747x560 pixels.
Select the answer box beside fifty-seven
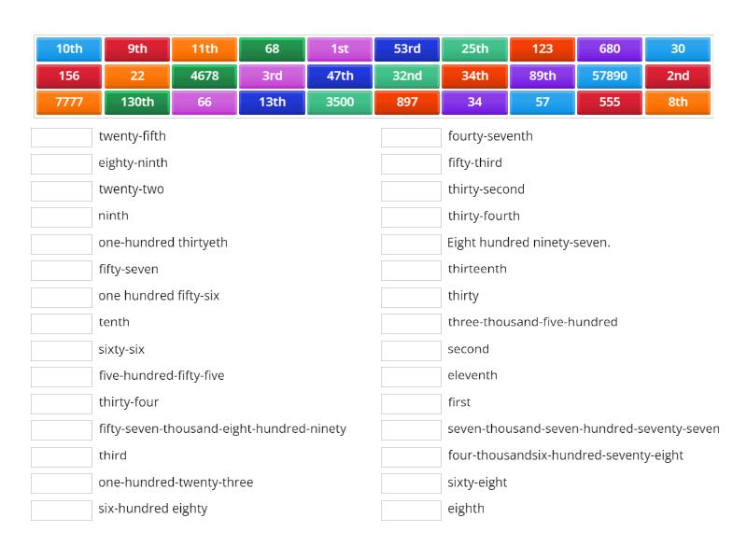[60, 269]
